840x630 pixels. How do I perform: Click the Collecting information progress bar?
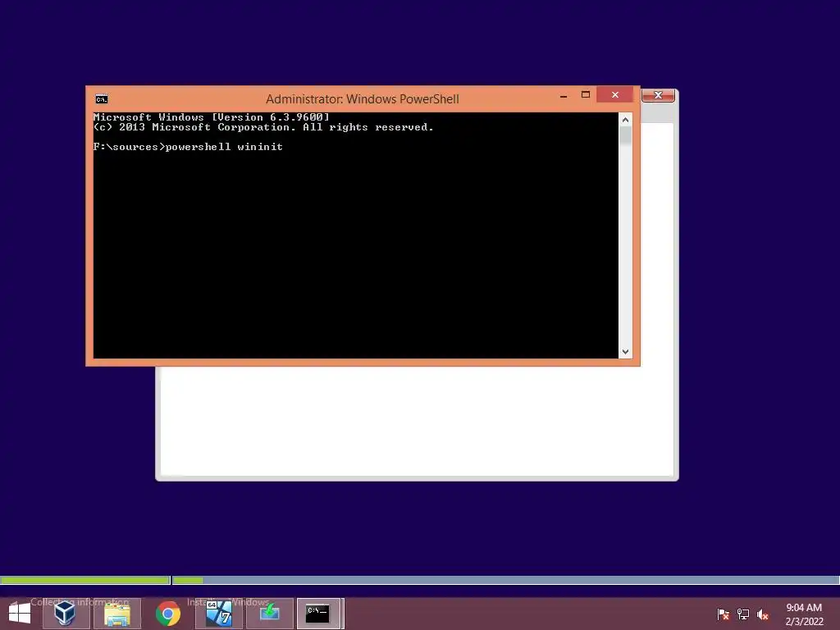click(85, 580)
